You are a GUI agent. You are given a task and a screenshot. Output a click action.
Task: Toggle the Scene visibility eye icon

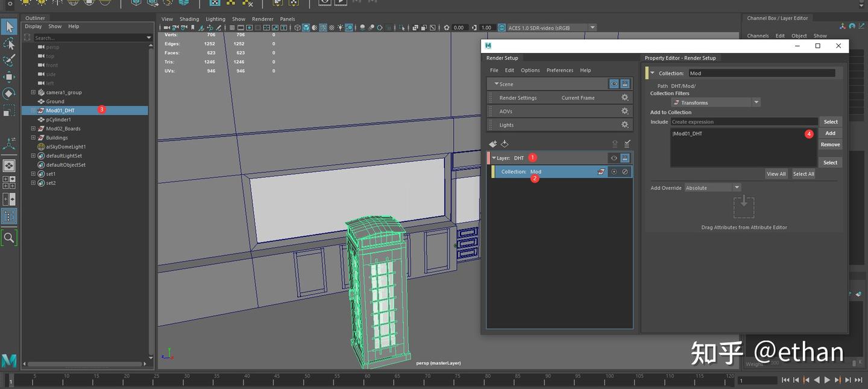coord(614,84)
